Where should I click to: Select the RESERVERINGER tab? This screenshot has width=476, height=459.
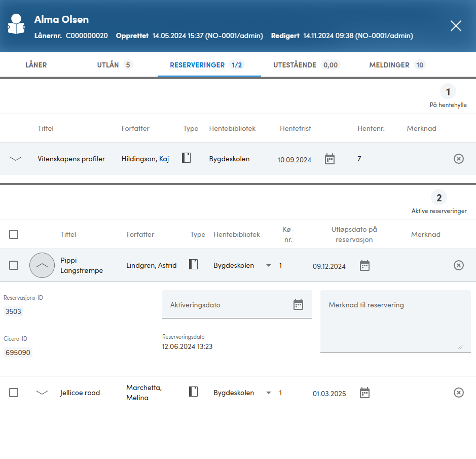pyautogui.click(x=209, y=65)
